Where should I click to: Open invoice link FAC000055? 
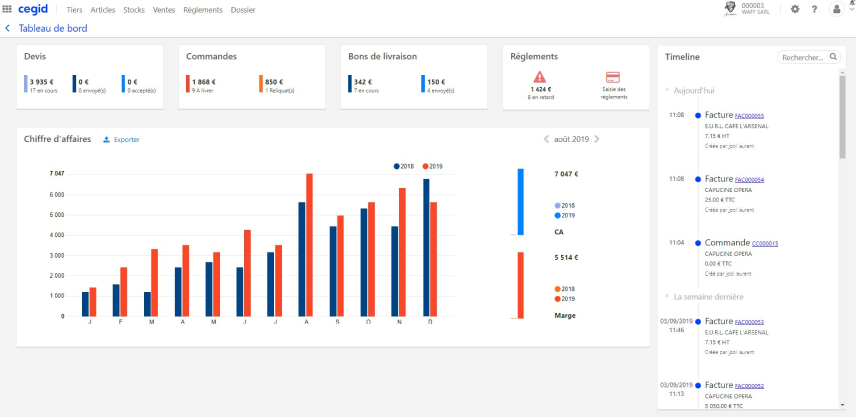click(749, 116)
